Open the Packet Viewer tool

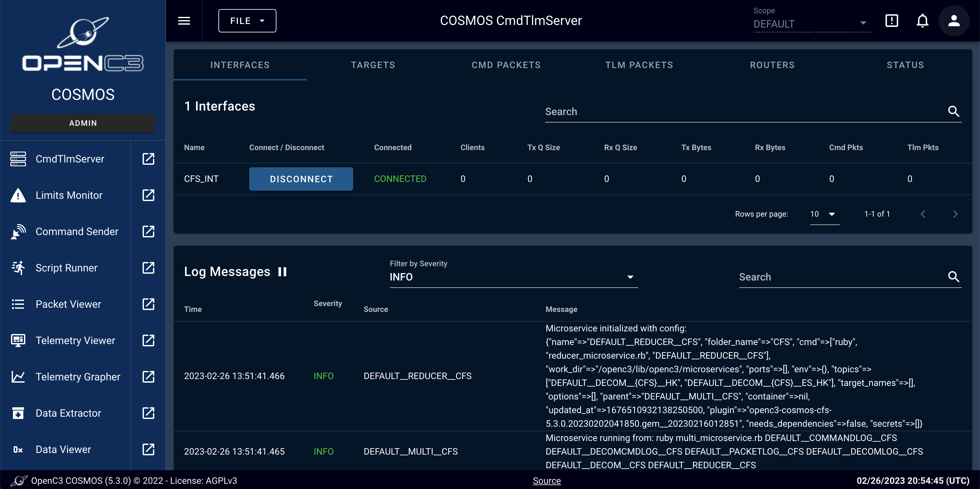click(68, 304)
